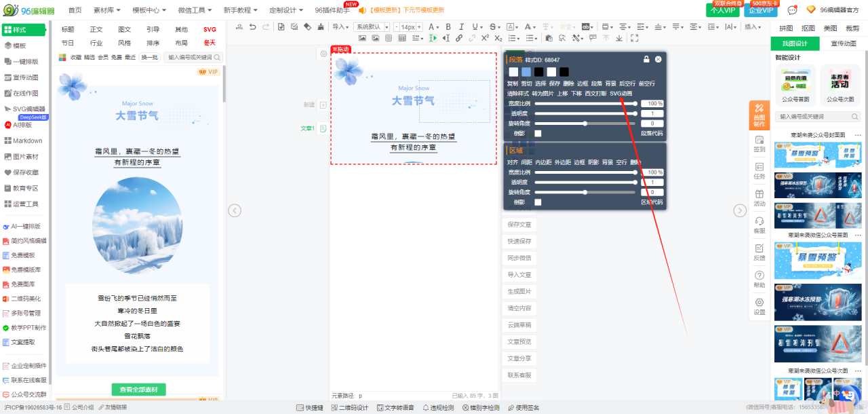
Task: Expand the 导入 dropdown in the toolbar
Action: click(x=341, y=26)
